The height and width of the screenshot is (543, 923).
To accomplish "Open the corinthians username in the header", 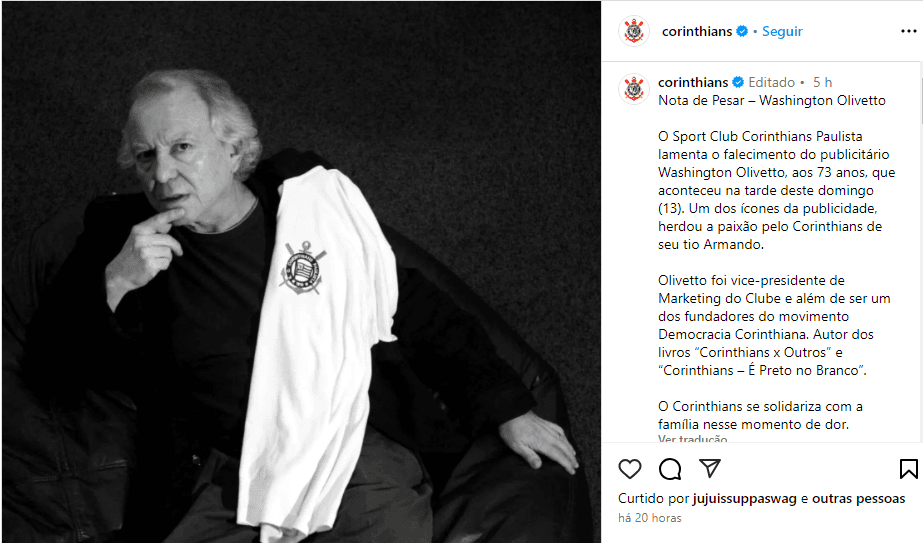I will tap(697, 31).
